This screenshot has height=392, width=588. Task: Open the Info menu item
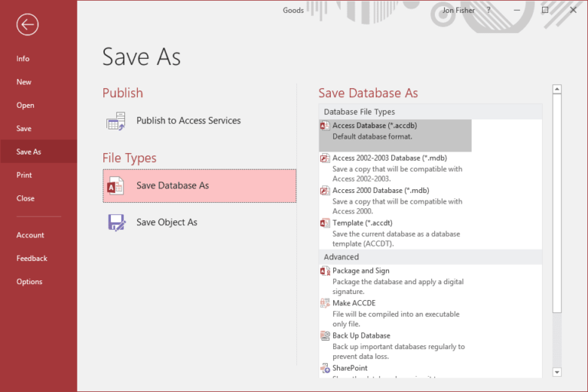pos(23,59)
